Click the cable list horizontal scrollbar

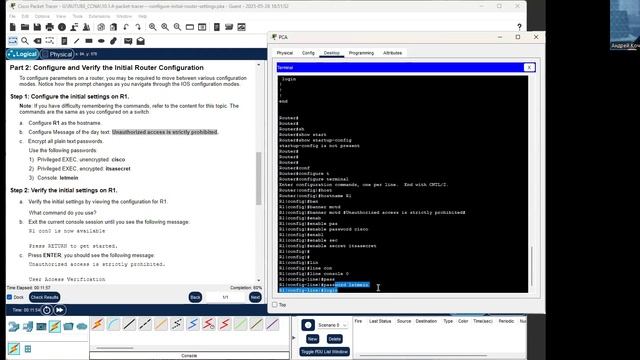pos(115,348)
